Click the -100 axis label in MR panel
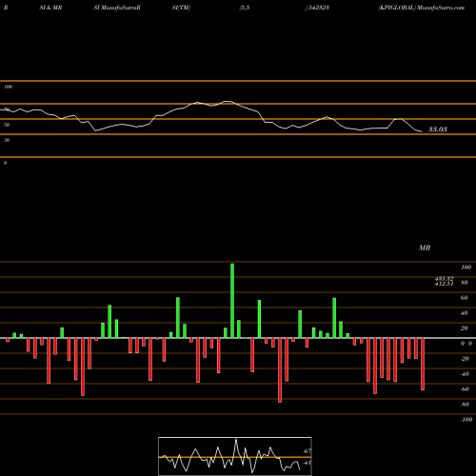476x476 pixels. click(466, 420)
